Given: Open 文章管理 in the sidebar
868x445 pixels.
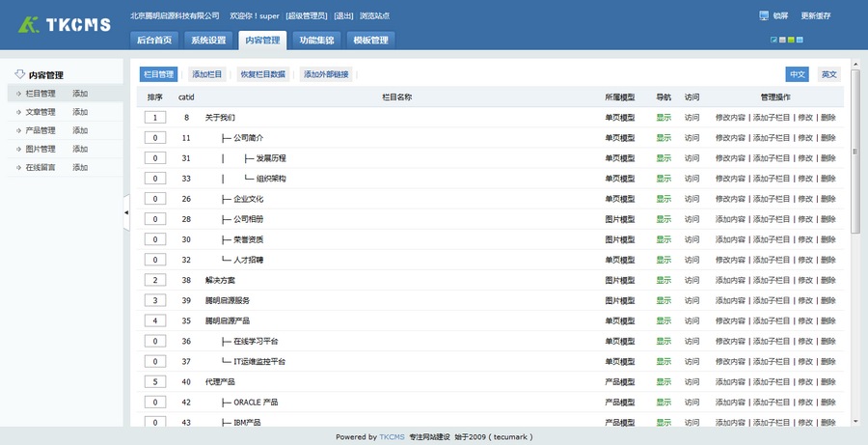Looking at the screenshot, I should click(41, 112).
